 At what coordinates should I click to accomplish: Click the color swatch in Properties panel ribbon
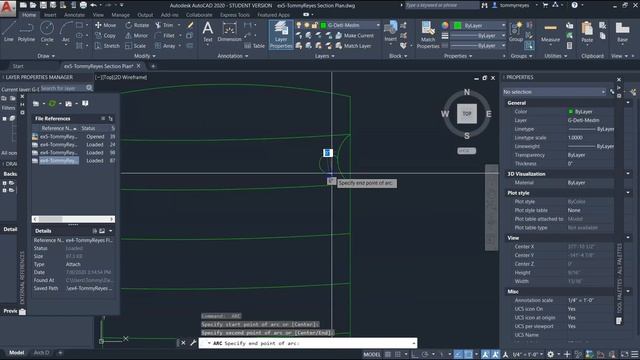click(457, 25)
